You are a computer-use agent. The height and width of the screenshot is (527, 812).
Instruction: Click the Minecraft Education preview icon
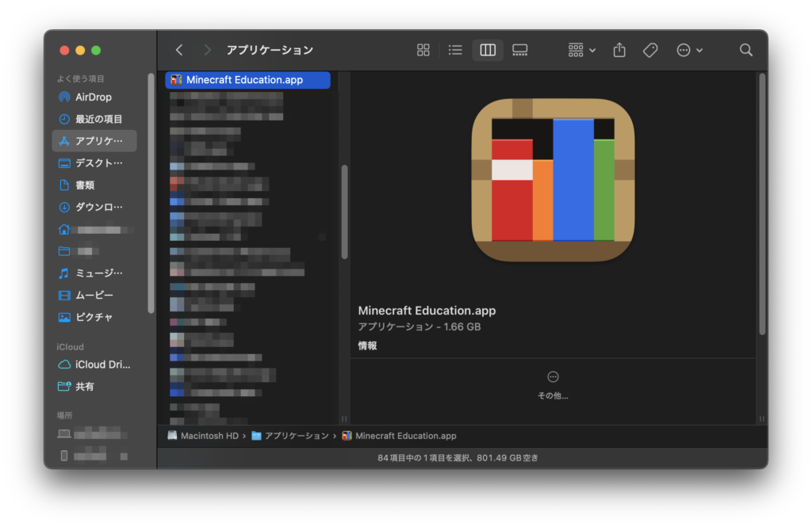553,180
